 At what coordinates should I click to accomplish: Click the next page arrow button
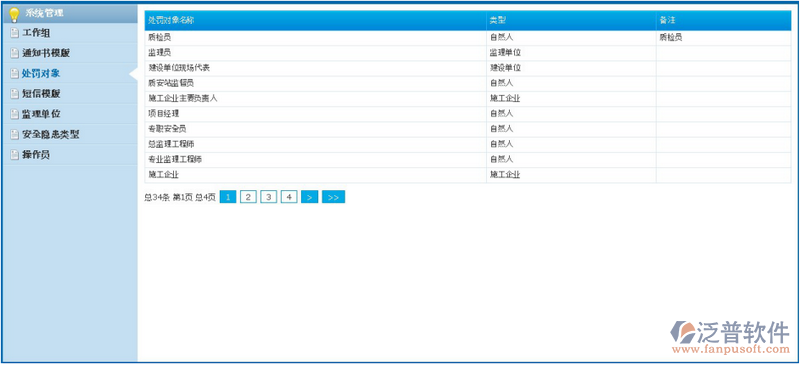[310, 197]
